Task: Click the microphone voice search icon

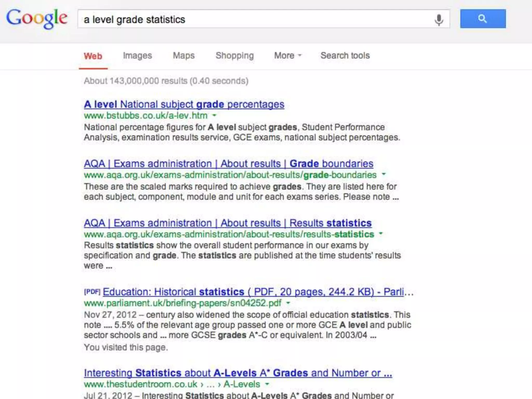Action: (439, 20)
